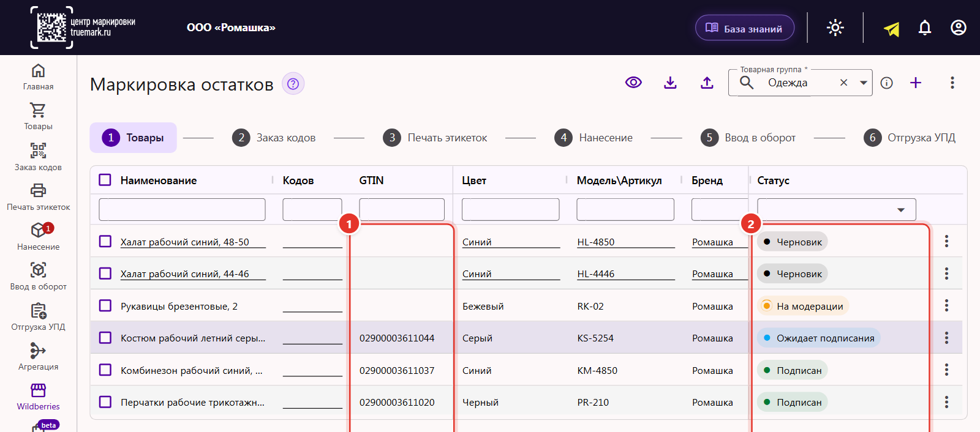Image resolution: width=980 pixels, height=432 pixels.
Task: Open Отгрузка УПД in the sidebar
Action: (38, 317)
